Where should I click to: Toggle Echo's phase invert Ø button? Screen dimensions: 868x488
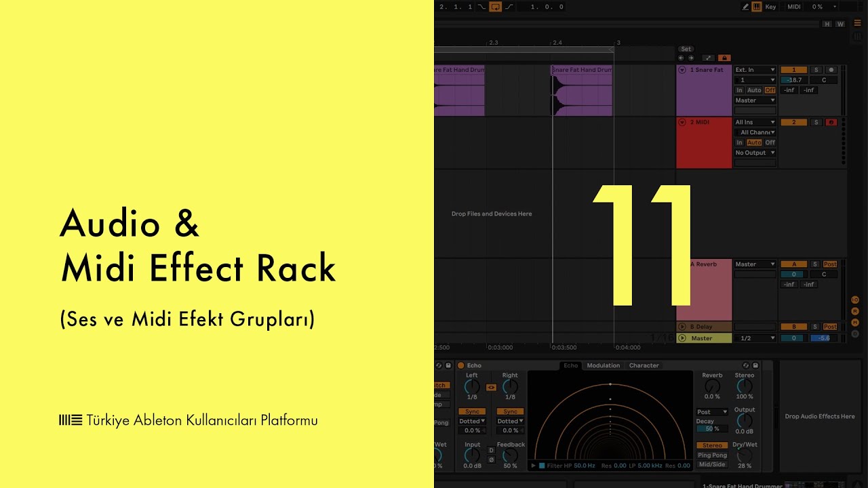click(492, 460)
